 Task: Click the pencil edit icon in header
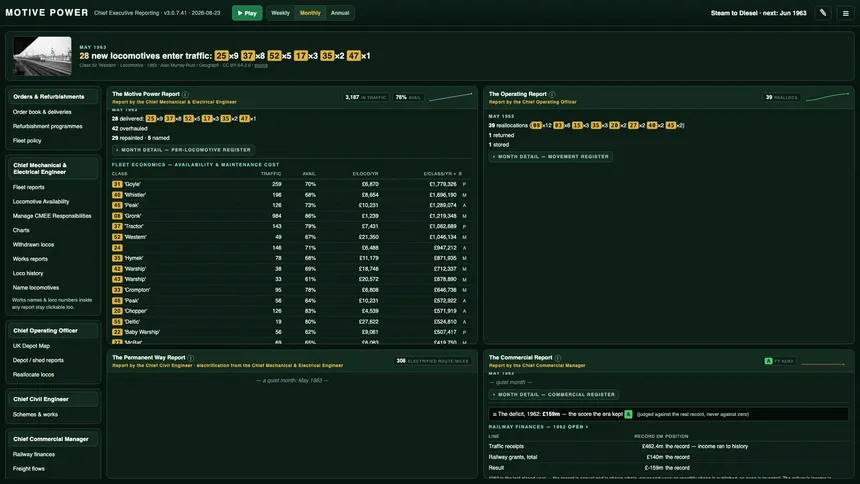[823, 13]
